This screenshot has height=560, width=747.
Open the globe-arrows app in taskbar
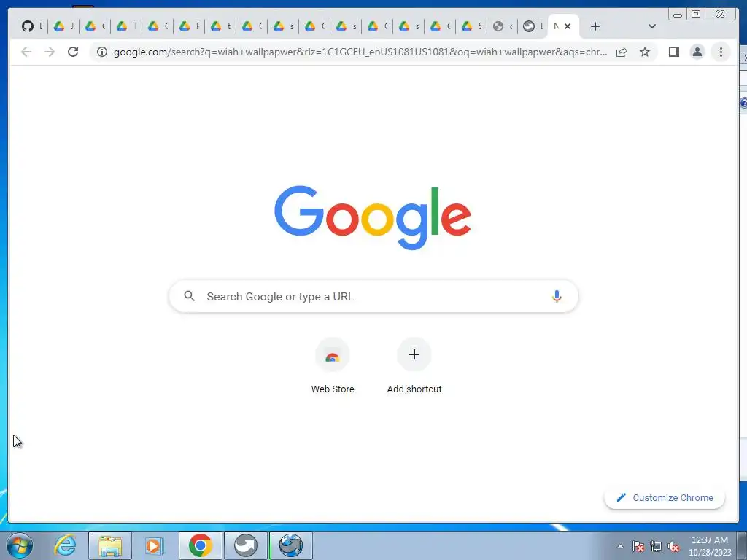[290, 545]
